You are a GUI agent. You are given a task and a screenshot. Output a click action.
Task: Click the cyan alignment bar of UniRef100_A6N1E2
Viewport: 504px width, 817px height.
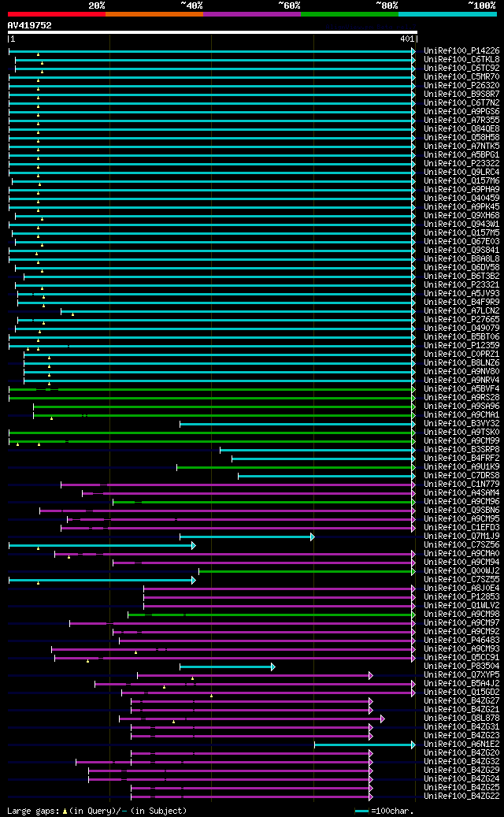(x=365, y=745)
